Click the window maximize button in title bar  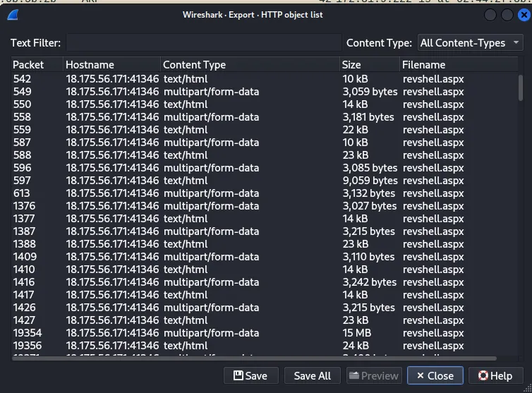(x=507, y=15)
